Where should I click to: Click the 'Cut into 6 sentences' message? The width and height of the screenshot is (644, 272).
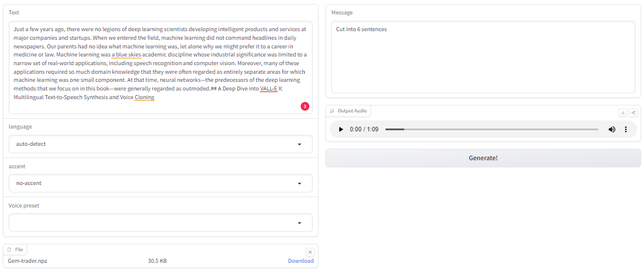click(361, 29)
